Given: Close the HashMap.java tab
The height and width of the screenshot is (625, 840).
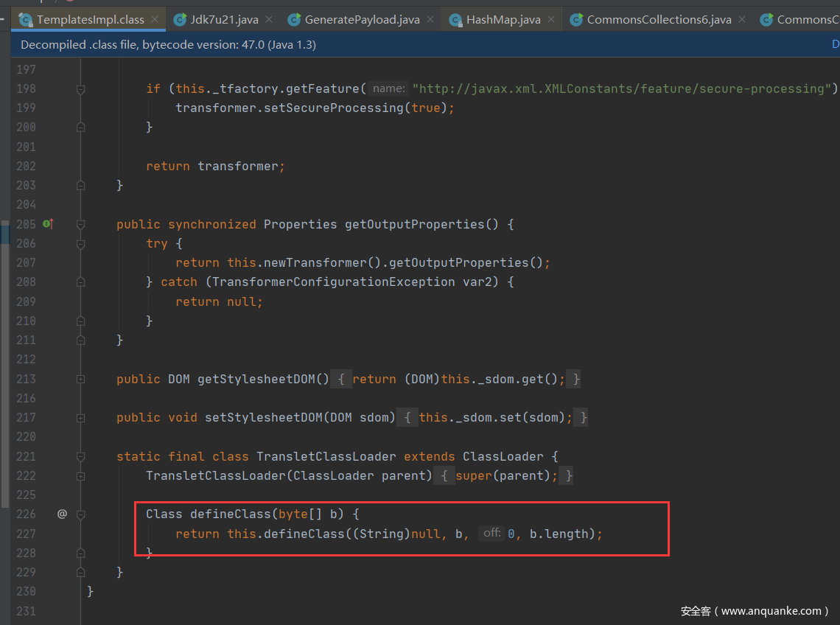Looking at the screenshot, I should [x=551, y=20].
